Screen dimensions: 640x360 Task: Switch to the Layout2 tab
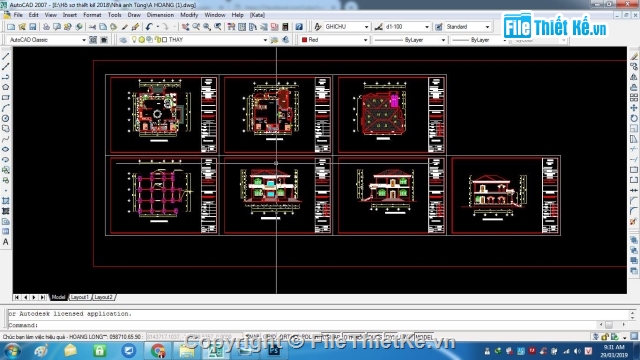(x=103, y=297)
